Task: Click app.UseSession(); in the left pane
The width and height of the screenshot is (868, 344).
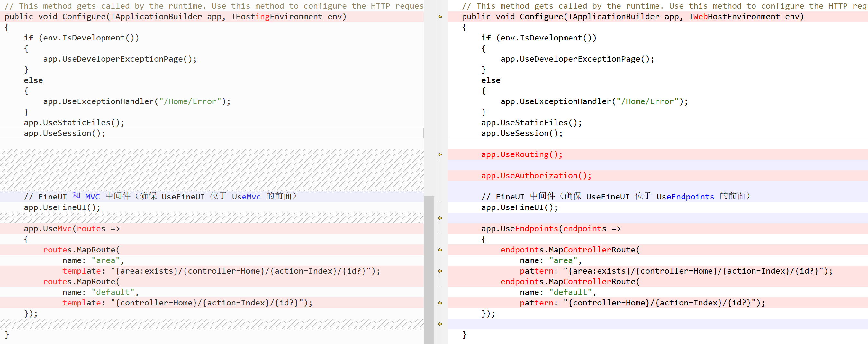Action: (x=64, y=133)
